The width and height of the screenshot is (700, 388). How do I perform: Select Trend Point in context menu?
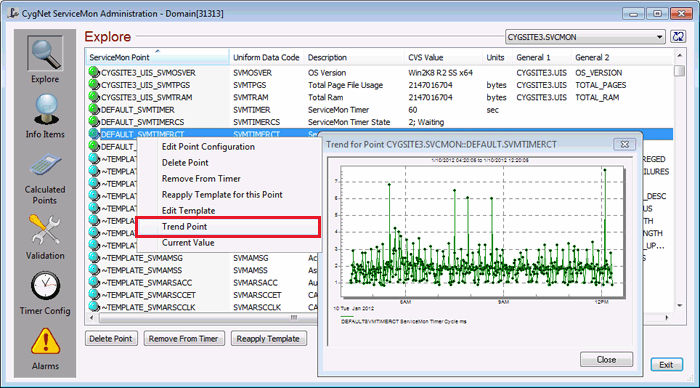click(228, 227)
